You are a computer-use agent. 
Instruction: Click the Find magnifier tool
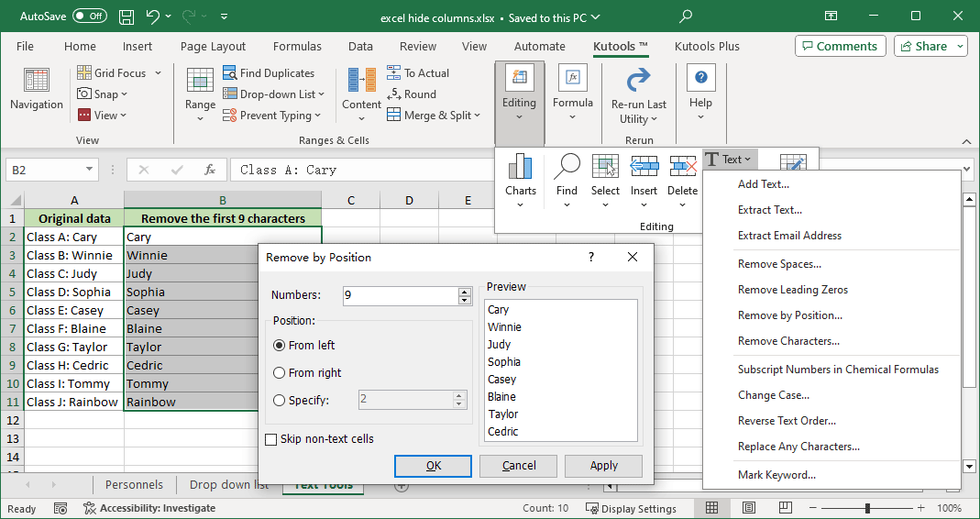click(567, 167)
